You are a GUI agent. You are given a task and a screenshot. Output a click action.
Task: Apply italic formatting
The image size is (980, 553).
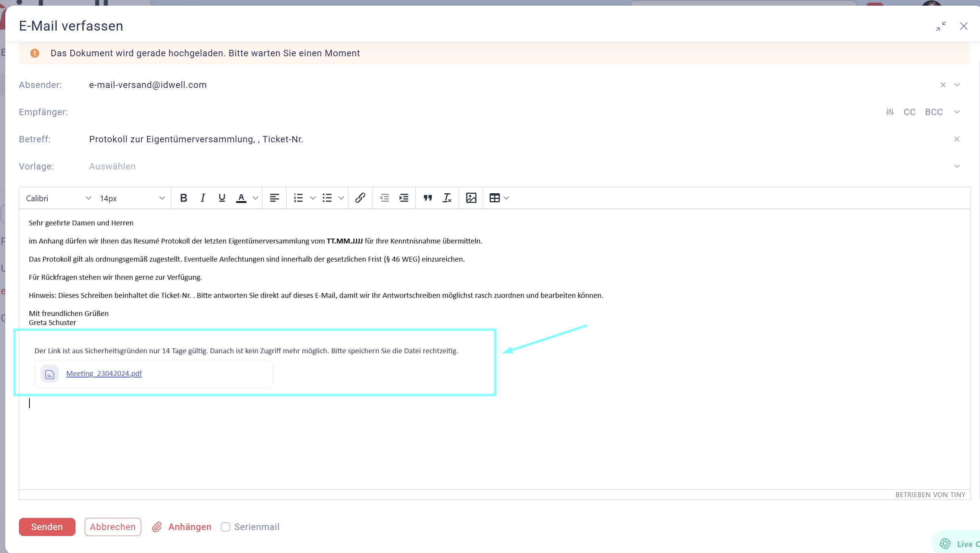pos(203,198)
